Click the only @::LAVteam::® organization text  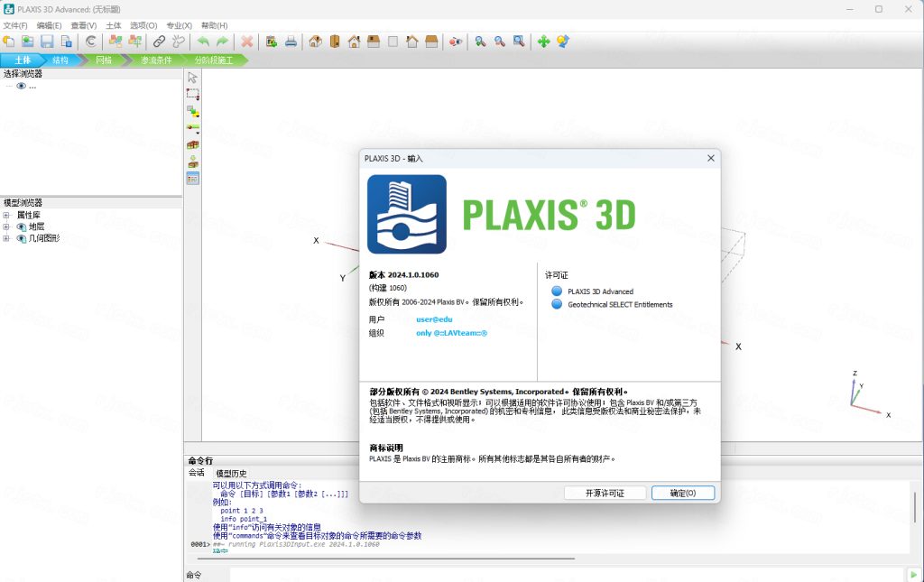coord(451,333)
